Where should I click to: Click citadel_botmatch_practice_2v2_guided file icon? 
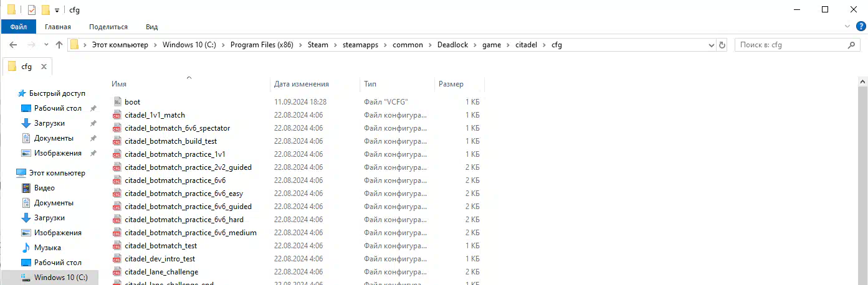(117, 167)
